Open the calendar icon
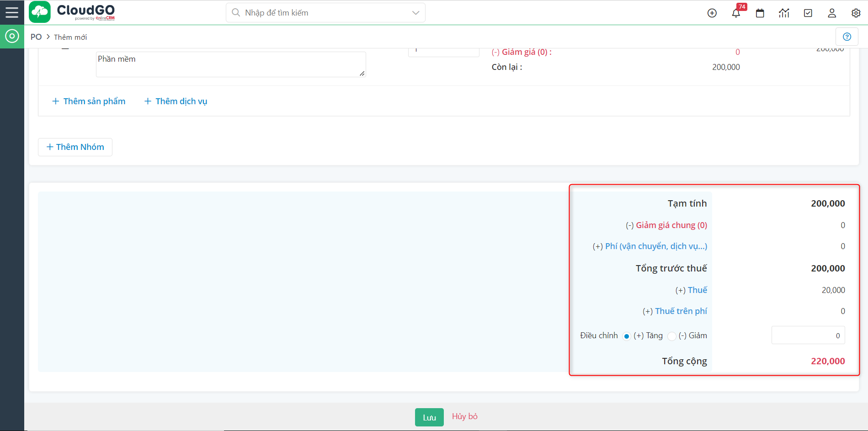 pyautogui.click(x=760, y=13)
